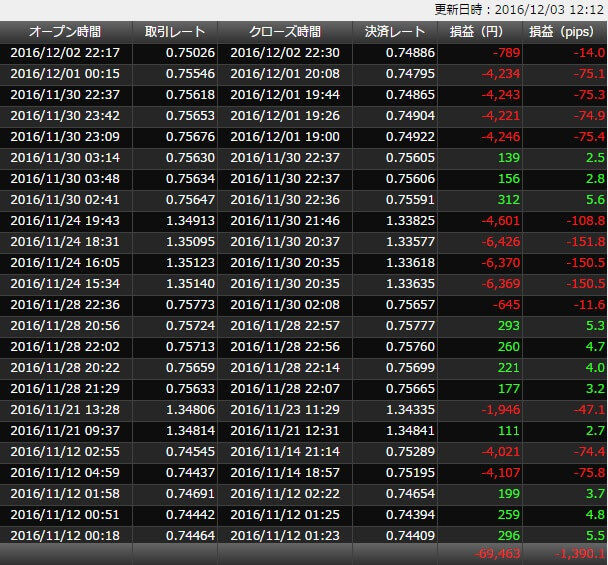The height and width of the screenshot is (565, 608).
Task: Click loss value -4,021
Action: (x=501, y=451)
